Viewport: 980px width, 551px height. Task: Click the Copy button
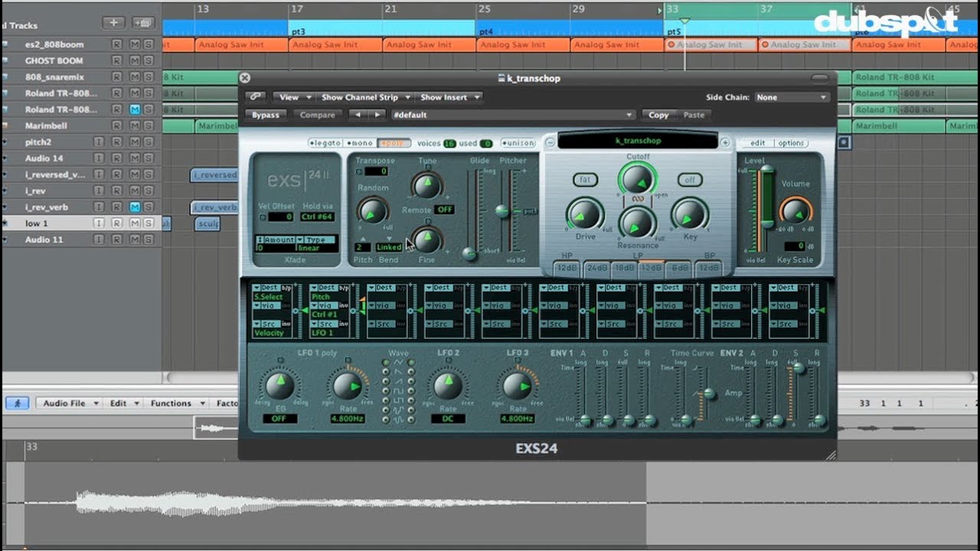(x=658, y=115)
